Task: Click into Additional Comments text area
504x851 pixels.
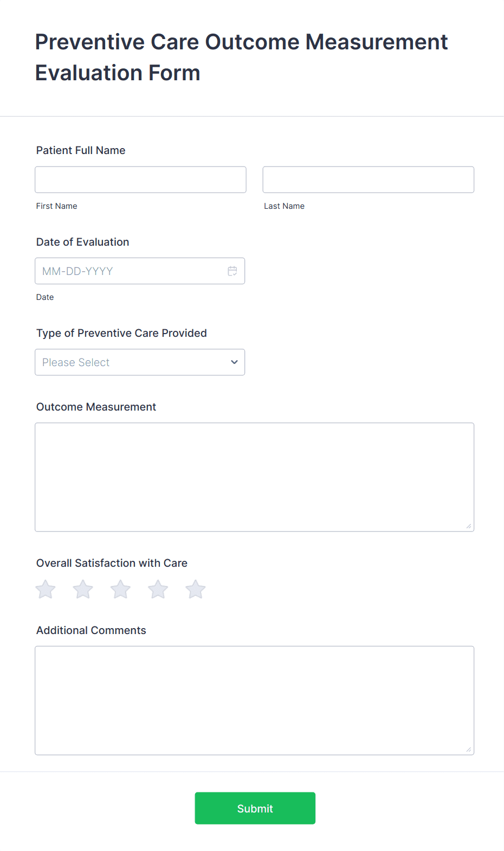Action: click(x=255, y=701)
